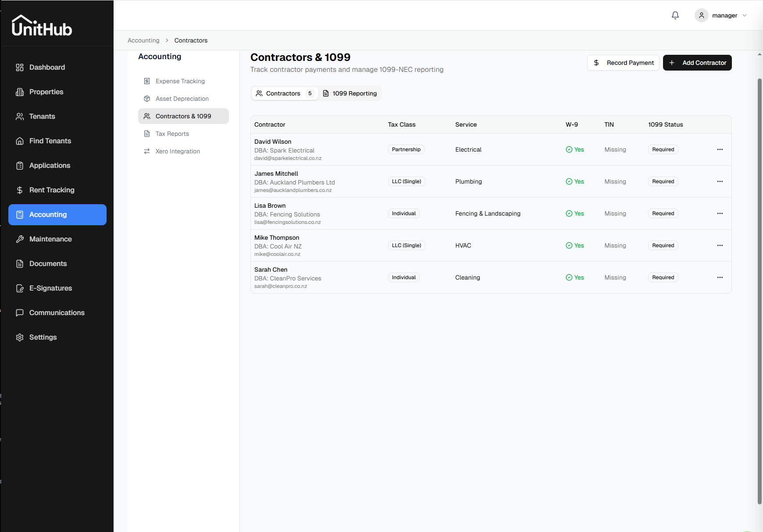Switch to the 1099 Reporting tab
This screenshot has width=763, height=532.
coord(350,93)
